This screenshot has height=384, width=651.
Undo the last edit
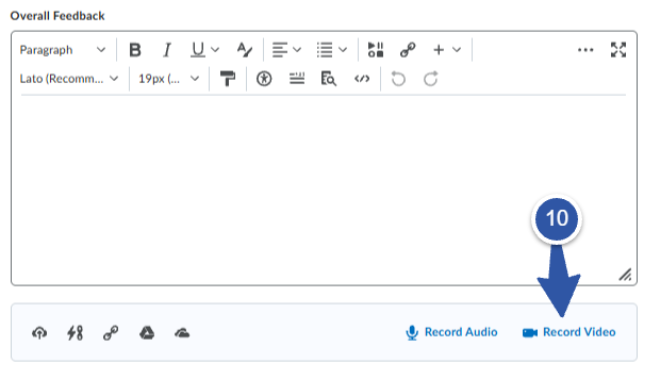[x=398, y=78]
